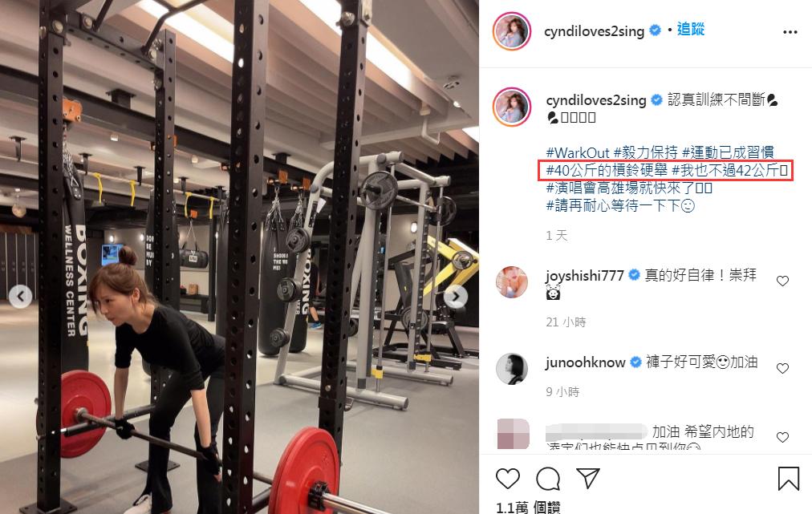This screenshot has height=514, width=812.
Task: Open junoohknow's avatar picture
Action: (x=512, y=369)
